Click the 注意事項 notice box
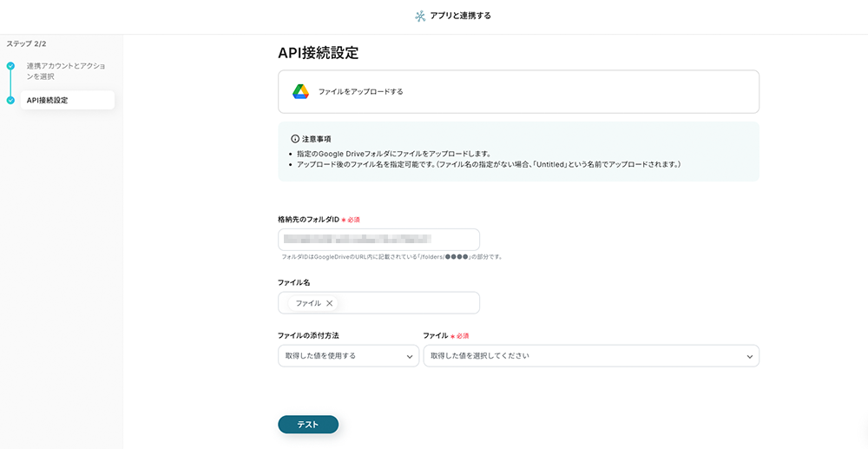 (519, 152)
